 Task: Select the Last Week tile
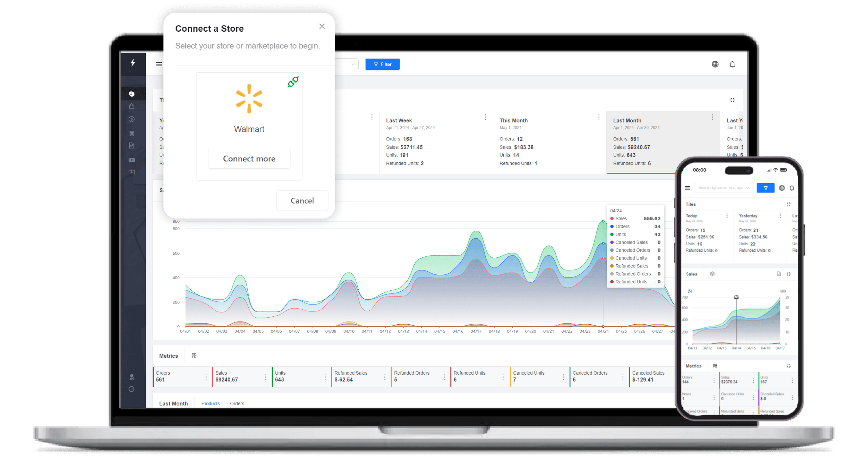coord(436,142)
